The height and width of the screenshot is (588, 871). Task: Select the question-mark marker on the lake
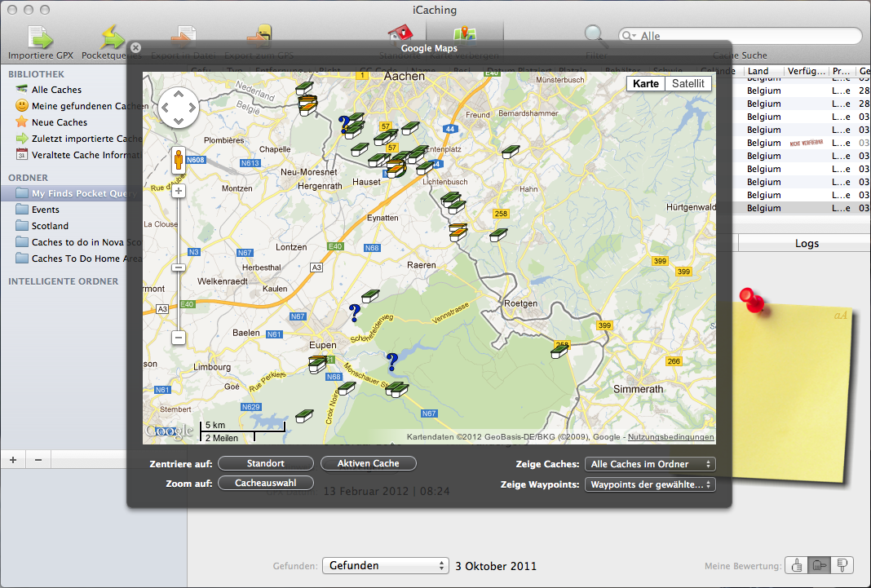(392, 362)
